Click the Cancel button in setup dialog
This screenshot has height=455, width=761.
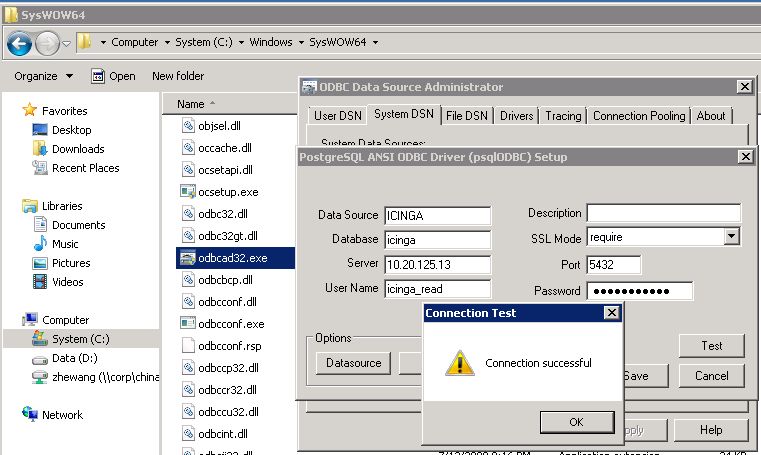click(x=711, y=376)
